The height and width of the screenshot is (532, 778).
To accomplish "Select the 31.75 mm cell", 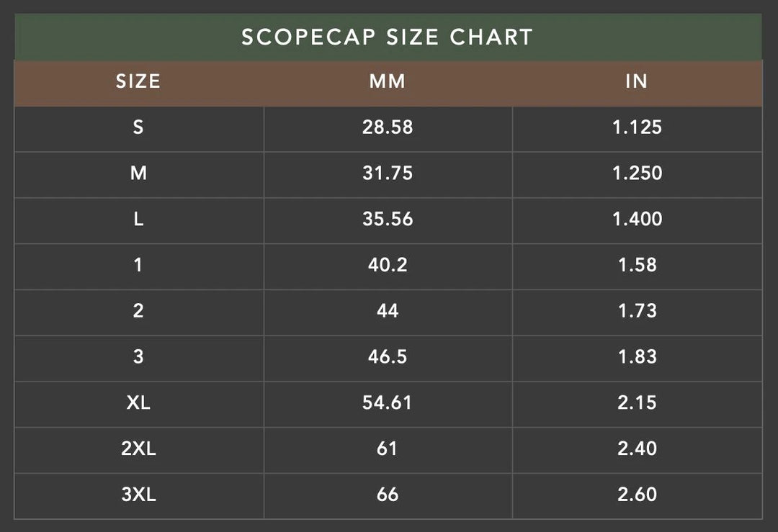I will (x=388, y=173).
